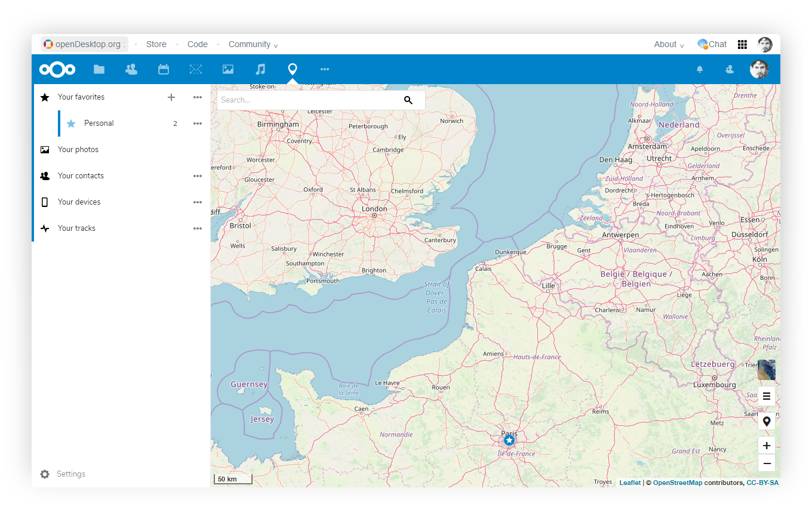Click the Birmingham label on map
This screenshot has height=513, width=812.
point(278,124)
